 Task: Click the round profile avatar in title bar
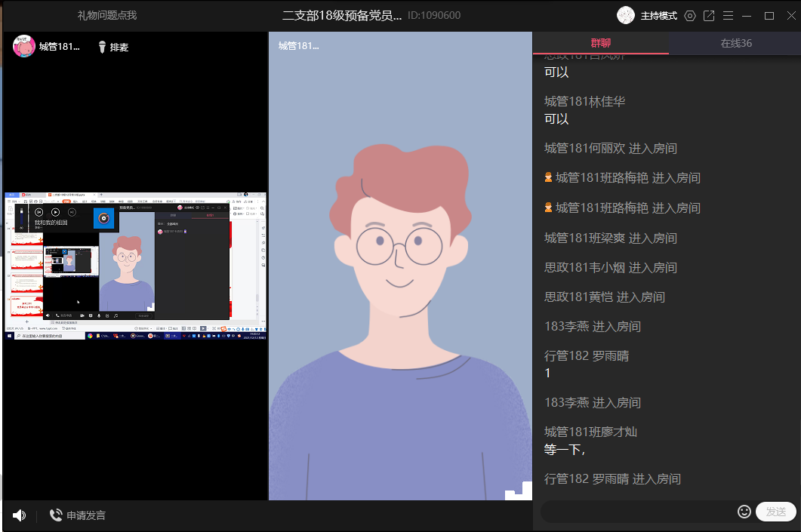(626, 15)
